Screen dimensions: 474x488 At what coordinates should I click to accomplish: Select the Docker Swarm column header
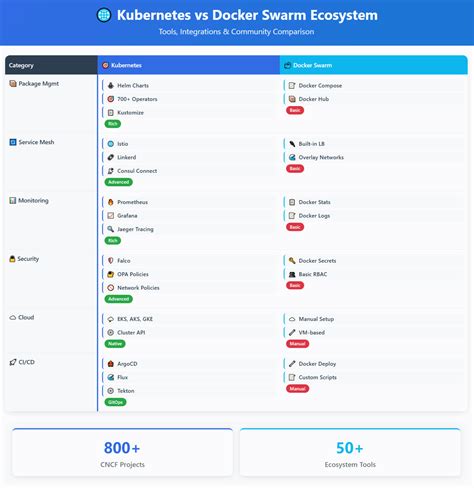pos(374,65)
